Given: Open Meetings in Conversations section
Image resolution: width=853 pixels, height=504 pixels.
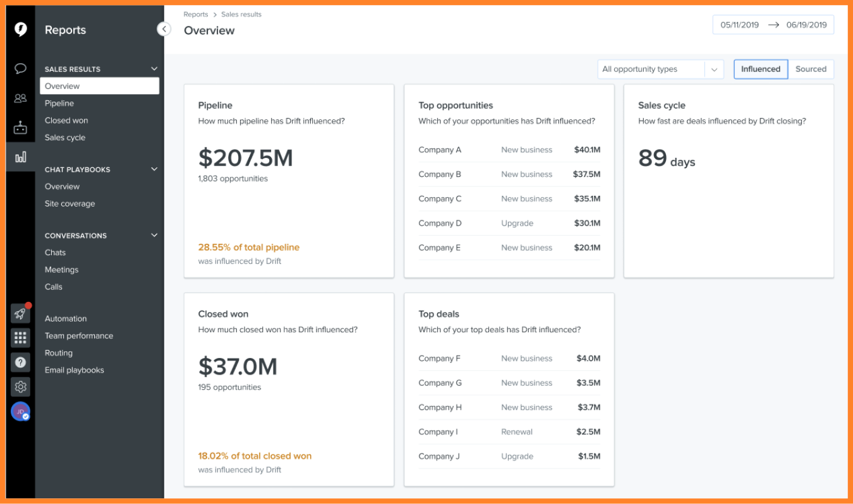Looking at the screenshot, I should tap(61, 270).
